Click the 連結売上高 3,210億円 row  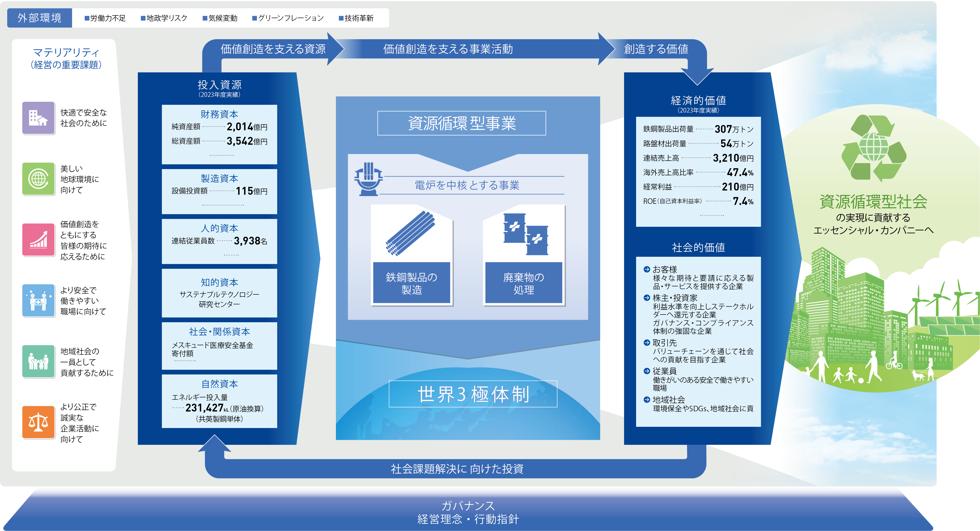pyautogui.click(x=699, y=158)
